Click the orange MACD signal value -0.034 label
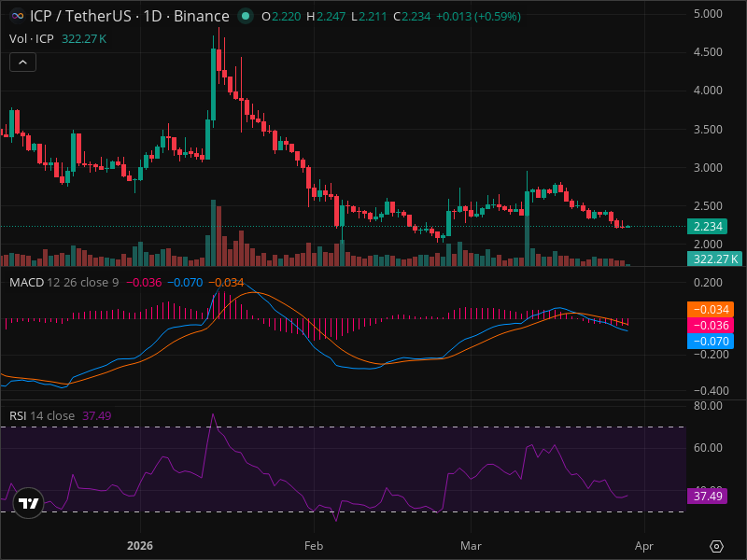The height and width of the screenshot is (560, 747). (x=711, y=310)
